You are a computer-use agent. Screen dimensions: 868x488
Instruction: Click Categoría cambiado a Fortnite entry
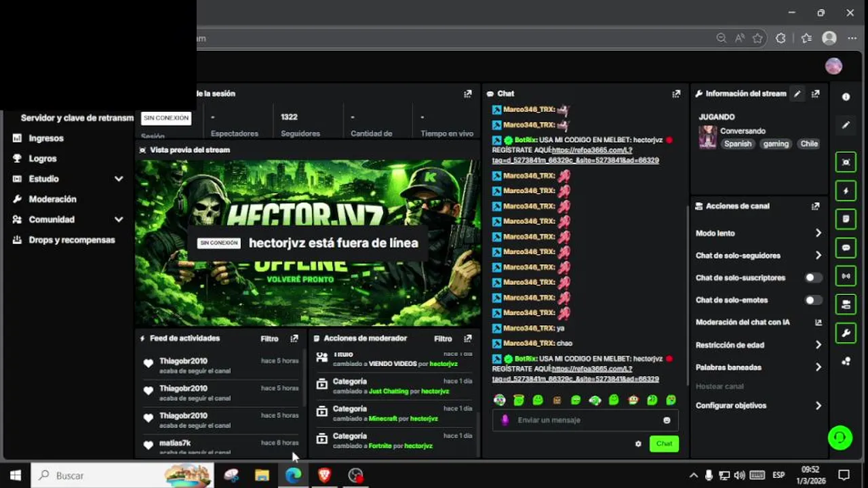(393, 441)
